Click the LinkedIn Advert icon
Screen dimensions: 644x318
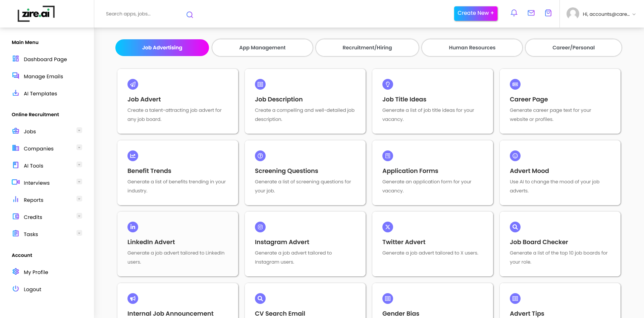(x=133, y=227)
